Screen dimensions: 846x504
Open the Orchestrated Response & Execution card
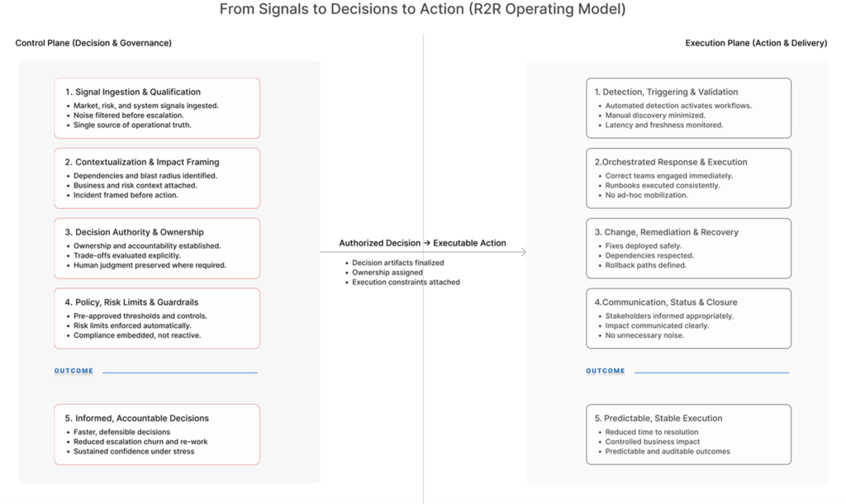tap(688, 178)
